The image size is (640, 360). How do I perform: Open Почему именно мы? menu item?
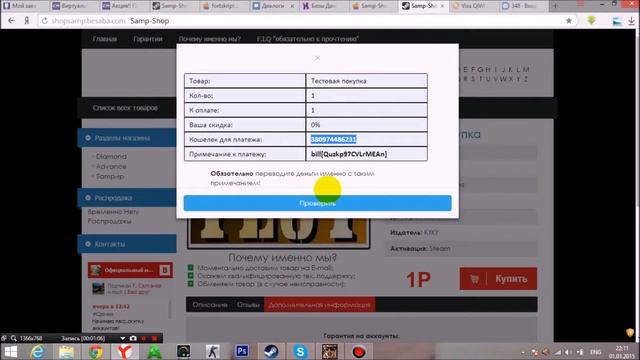coord(209,39)
